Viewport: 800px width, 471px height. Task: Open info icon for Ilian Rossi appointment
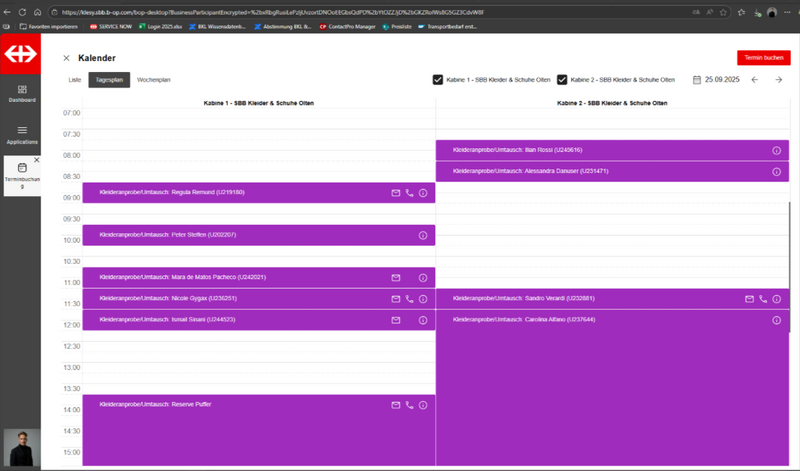click(x=776, y=150)
